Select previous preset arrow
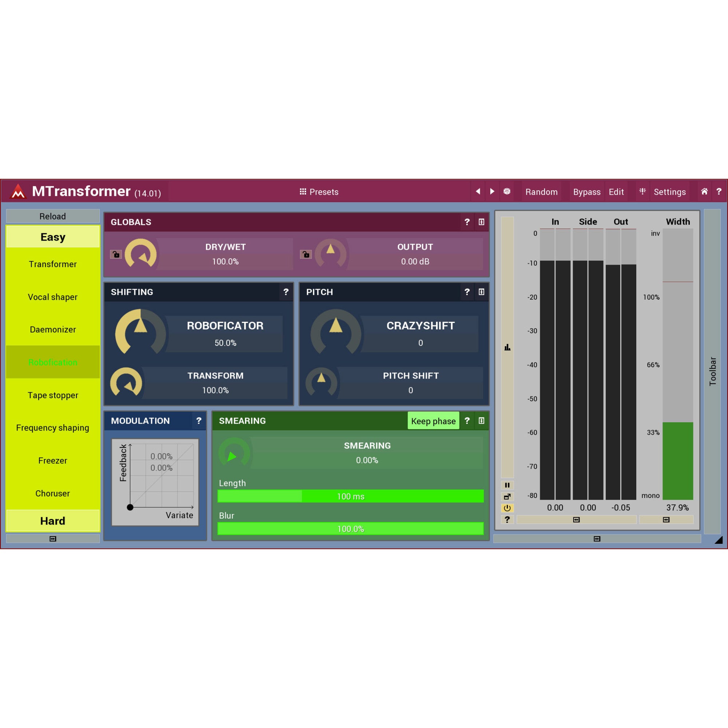This screenshot has height=728, width=728. pos(478,191)
